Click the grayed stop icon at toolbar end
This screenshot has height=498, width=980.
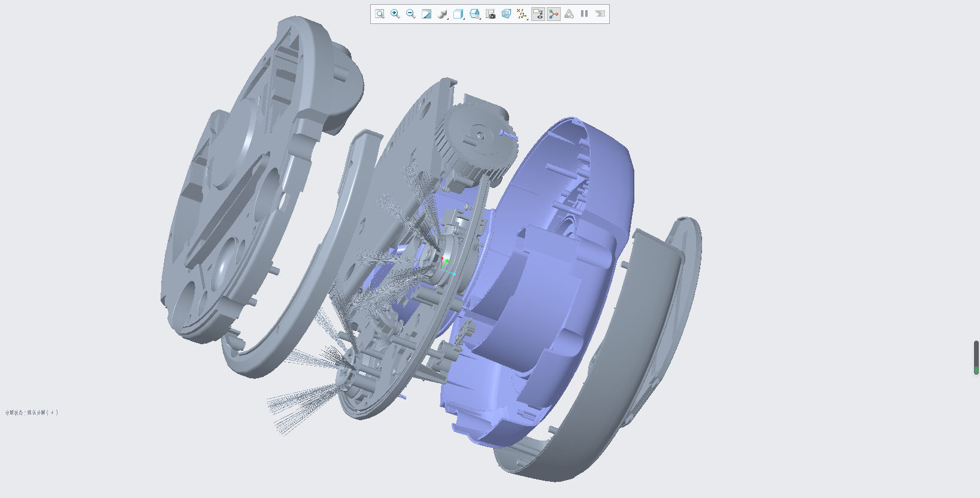[600, 14]
